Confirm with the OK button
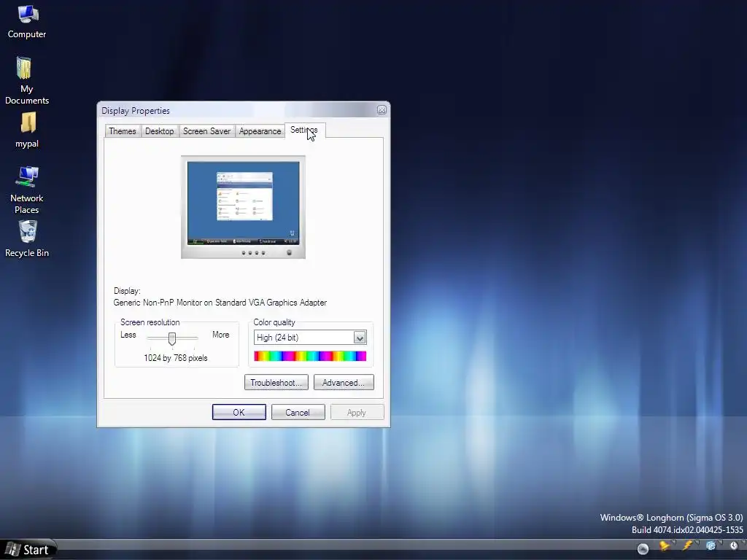Screen dimensions: 747x560 coord(239,413)
